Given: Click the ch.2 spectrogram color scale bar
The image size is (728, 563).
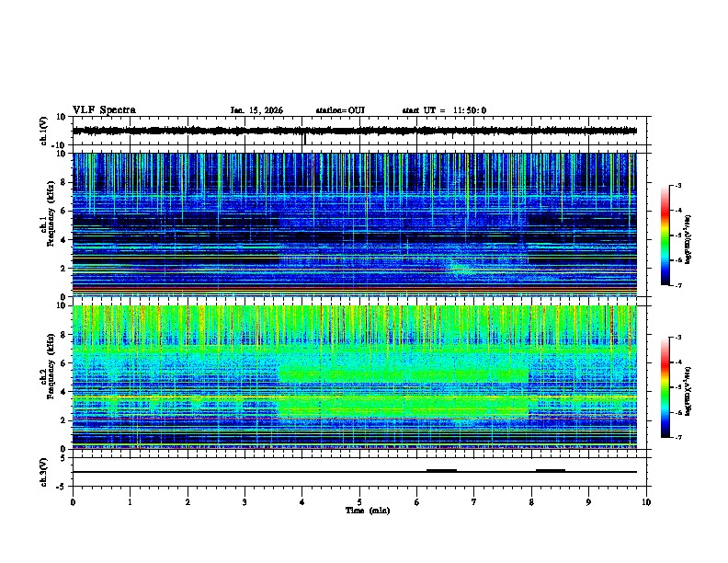Looking at the screenshot, I should tap(665, 387).
